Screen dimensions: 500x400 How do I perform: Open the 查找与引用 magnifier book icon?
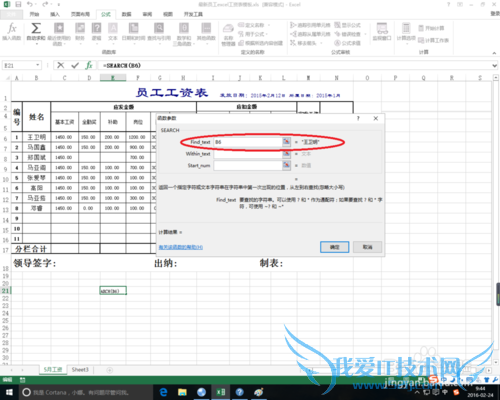click(x=159, y=28)
